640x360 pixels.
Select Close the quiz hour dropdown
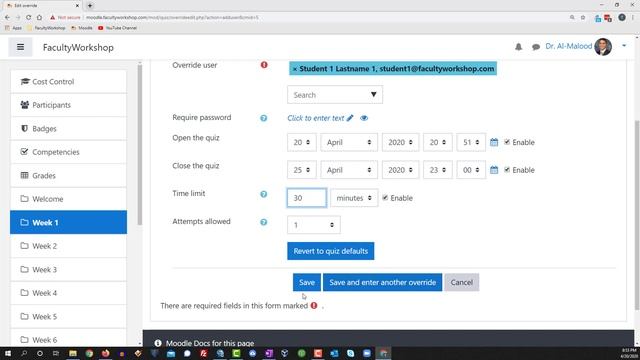click(438, 170)
